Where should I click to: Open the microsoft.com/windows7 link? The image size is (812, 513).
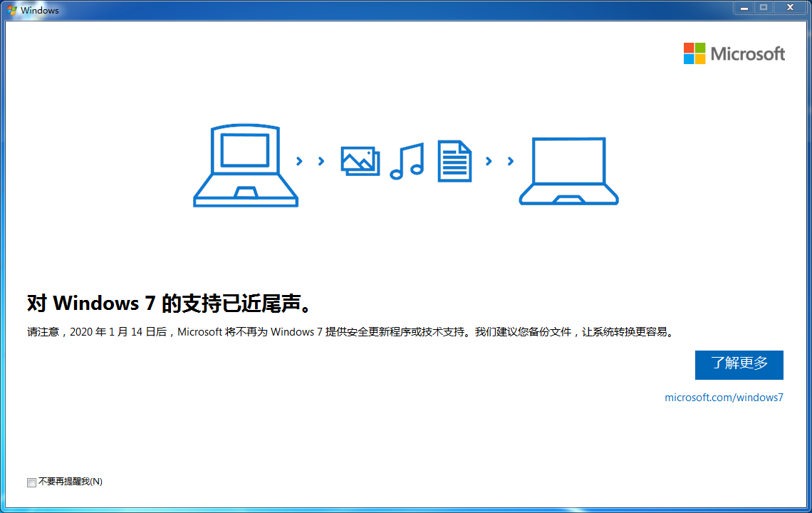pyautogui.click(x=724, y=398)
